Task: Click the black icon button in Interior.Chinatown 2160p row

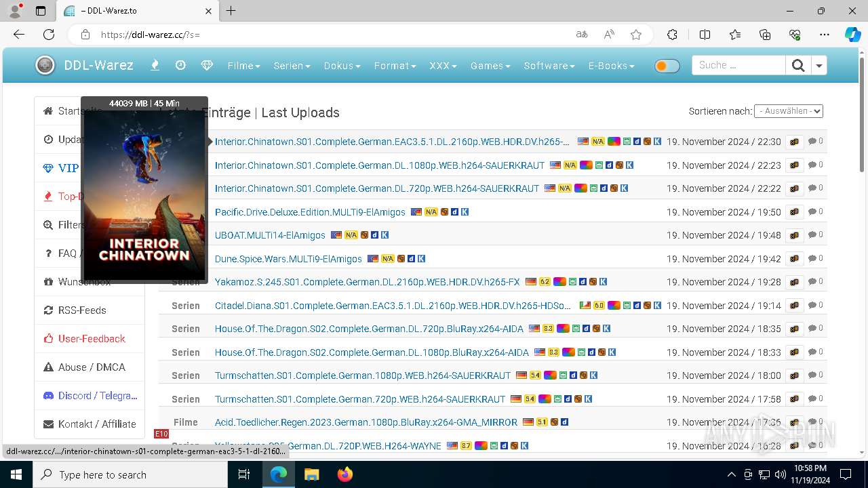Action: coord(794,142)
